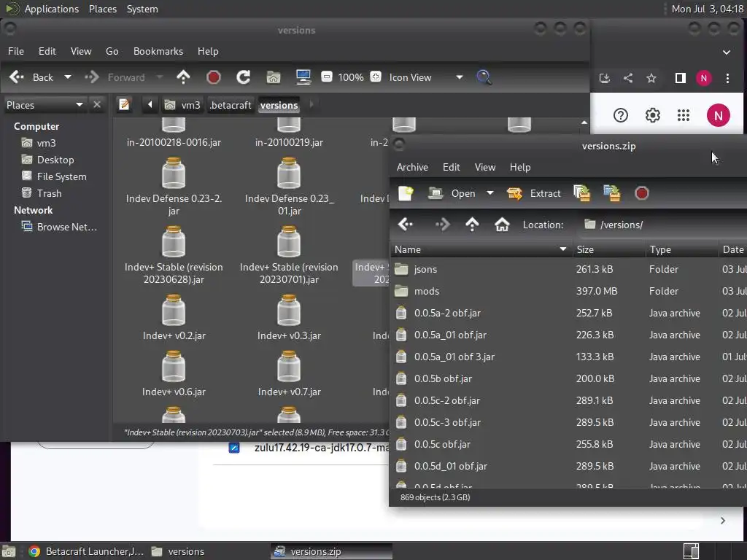Viewport: 747px width, 560px height.
Task: Sort archive list by Size column
Action: click(609, 249)
